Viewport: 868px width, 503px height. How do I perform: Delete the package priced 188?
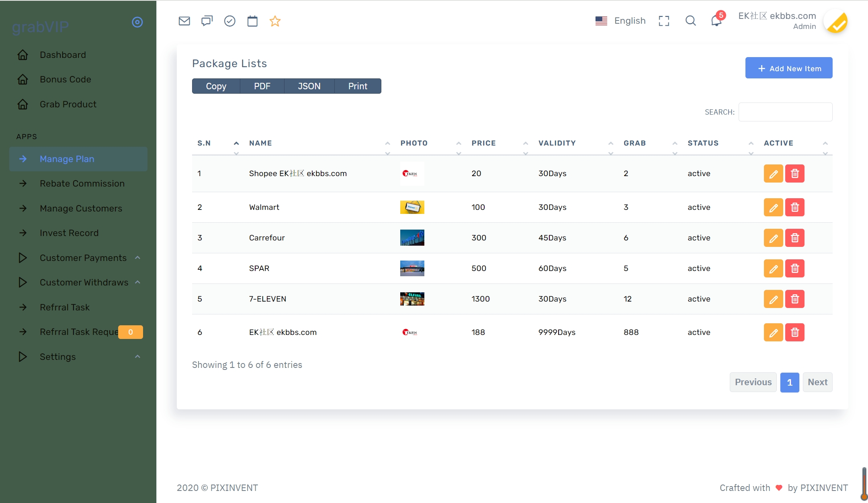795,333
